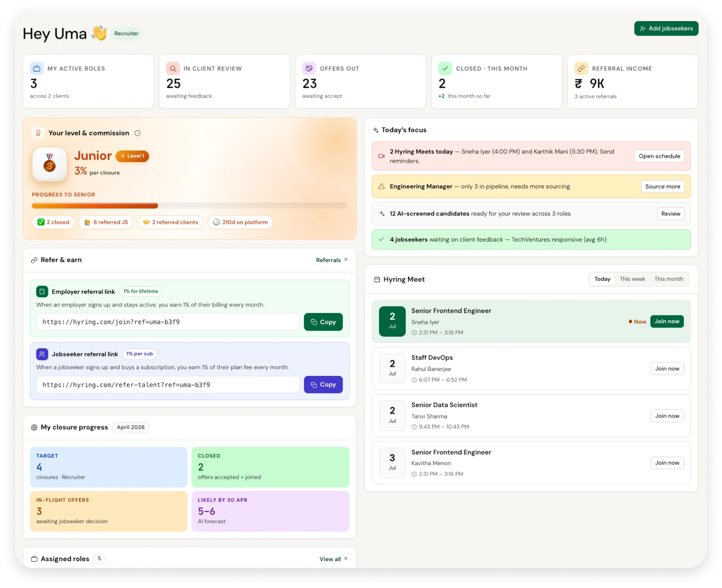The height and width of the screenshot is (588, 722).
Task: Click the Assigned roles count badge 5
Action: [x=99, y=559]
